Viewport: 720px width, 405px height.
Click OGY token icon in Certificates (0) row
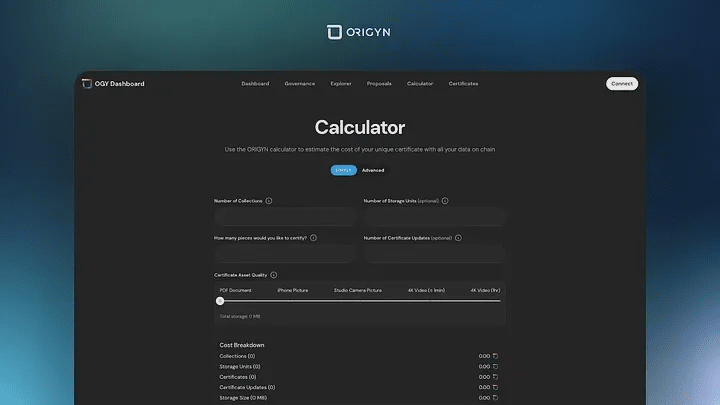pos(495,377)
